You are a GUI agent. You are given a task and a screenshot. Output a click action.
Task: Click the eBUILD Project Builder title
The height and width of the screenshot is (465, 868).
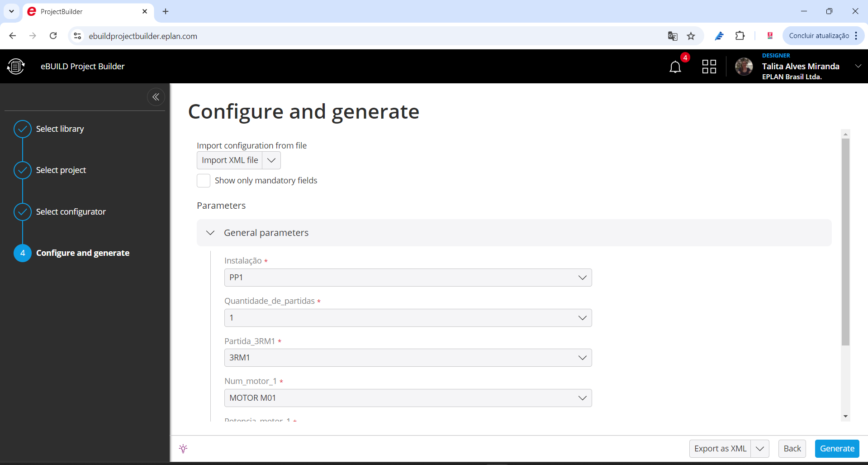point(83,67)
